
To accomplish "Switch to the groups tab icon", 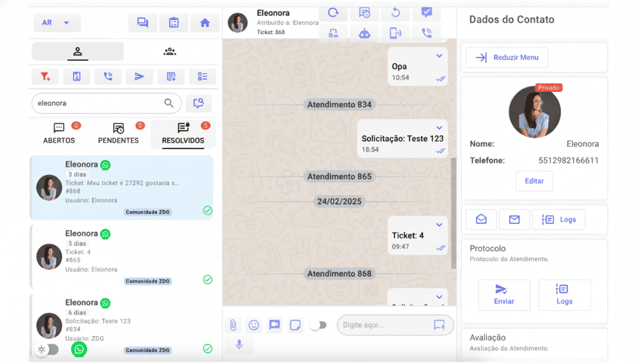I will coord(170,52).
